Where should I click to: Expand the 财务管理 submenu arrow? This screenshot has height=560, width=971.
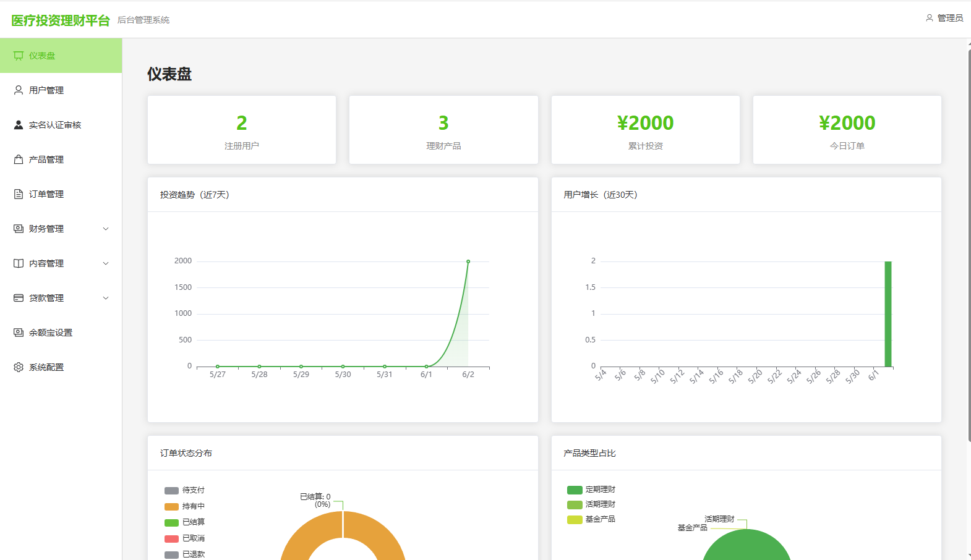(x=106, y=229)
